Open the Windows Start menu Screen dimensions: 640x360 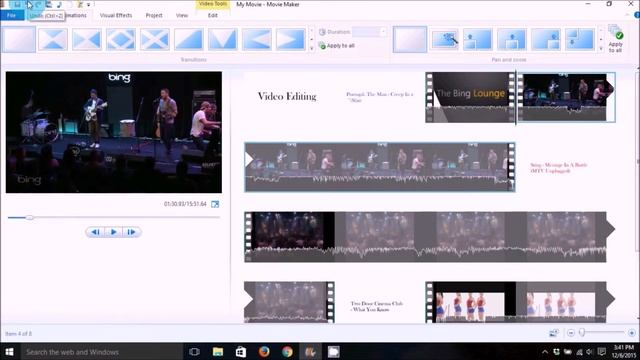(9, 352)
